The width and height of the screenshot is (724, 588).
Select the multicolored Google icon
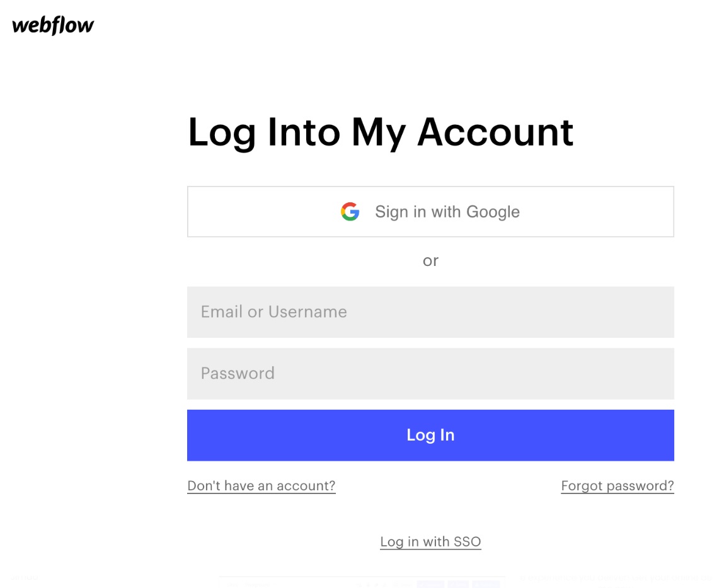[x=350, y=212]
